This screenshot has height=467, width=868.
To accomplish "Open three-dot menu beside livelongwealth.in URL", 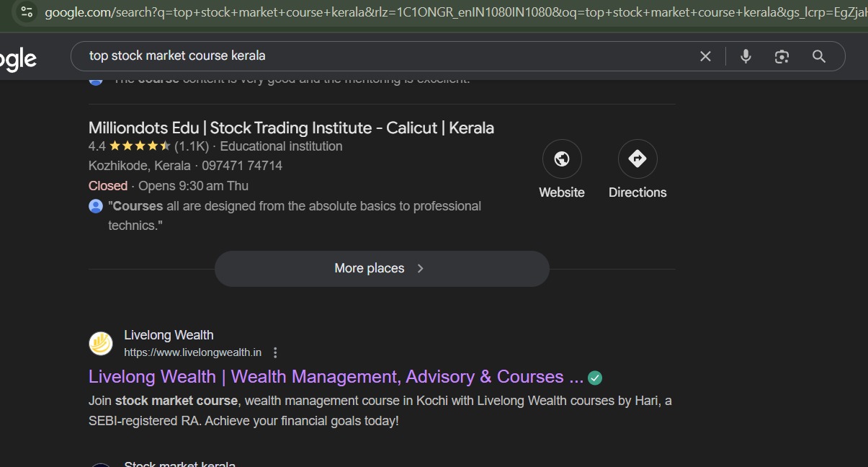I will click(x=275, y=352).
